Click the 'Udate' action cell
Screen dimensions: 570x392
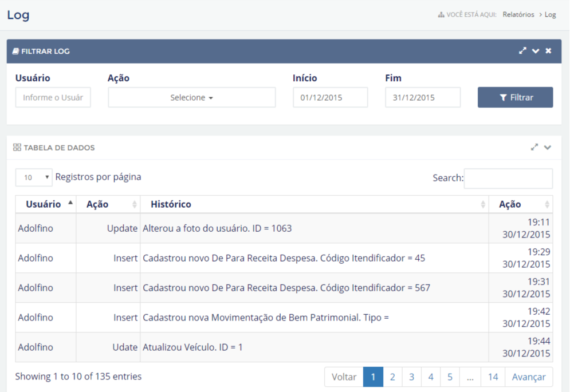[108, 347]
